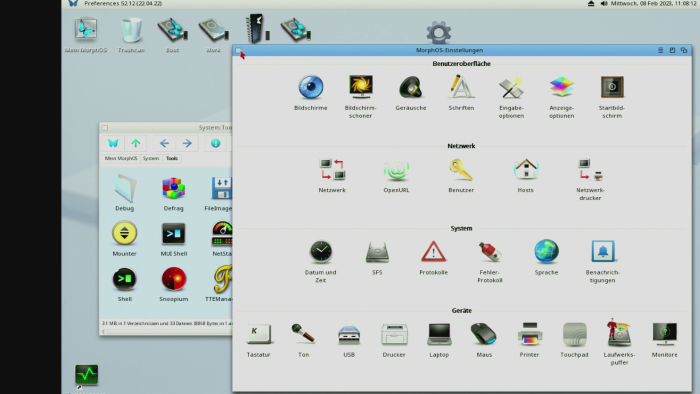The image size is (700, 394).
Task: Click butterfly logo in top menu bar
Action: [73, 3]
